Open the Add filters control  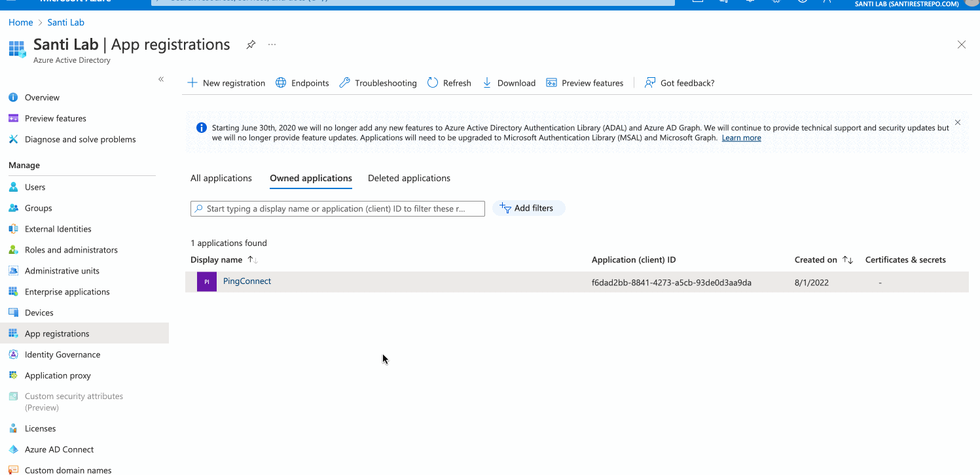528,207
